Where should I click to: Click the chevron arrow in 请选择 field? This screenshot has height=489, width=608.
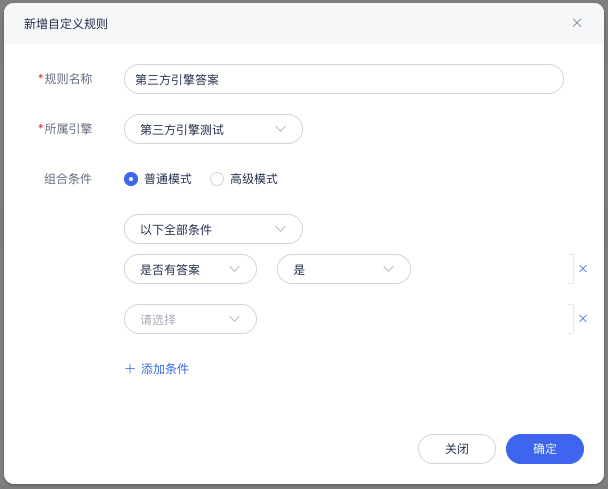(x=234, y=319)
